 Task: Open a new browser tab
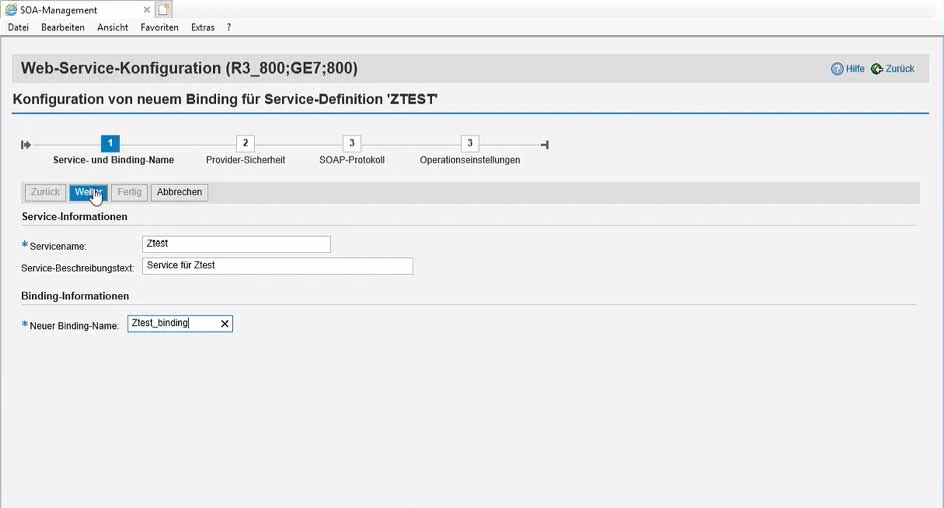[x=165, y=10]
